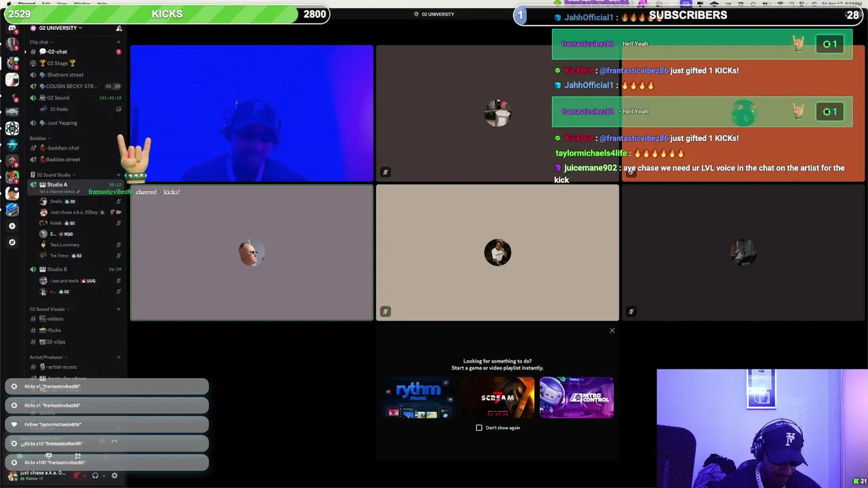Click invite people icon beside 02 UNIVERSITY

[x=119, y=28]
